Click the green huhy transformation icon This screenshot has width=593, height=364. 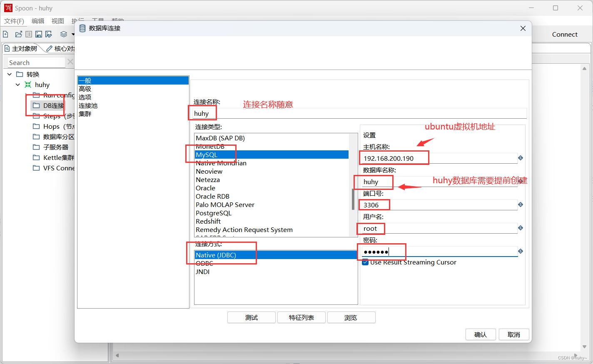(28, 85)
